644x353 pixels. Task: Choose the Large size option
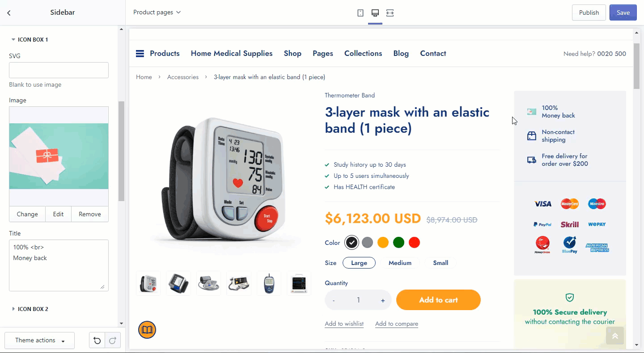point(359,263)
